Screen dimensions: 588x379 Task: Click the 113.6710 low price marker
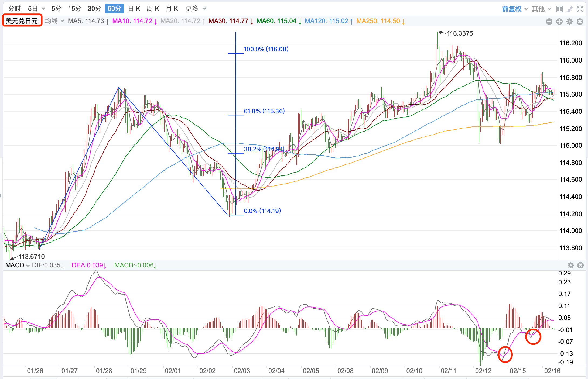[32, 256]
